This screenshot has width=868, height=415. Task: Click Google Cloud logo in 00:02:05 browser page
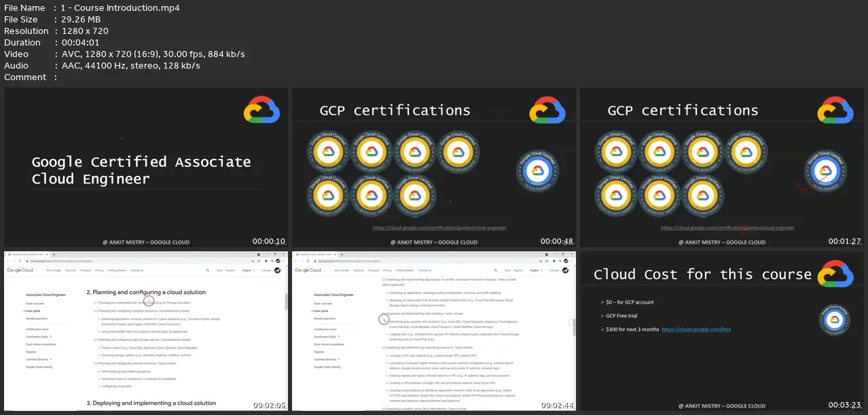20,270
